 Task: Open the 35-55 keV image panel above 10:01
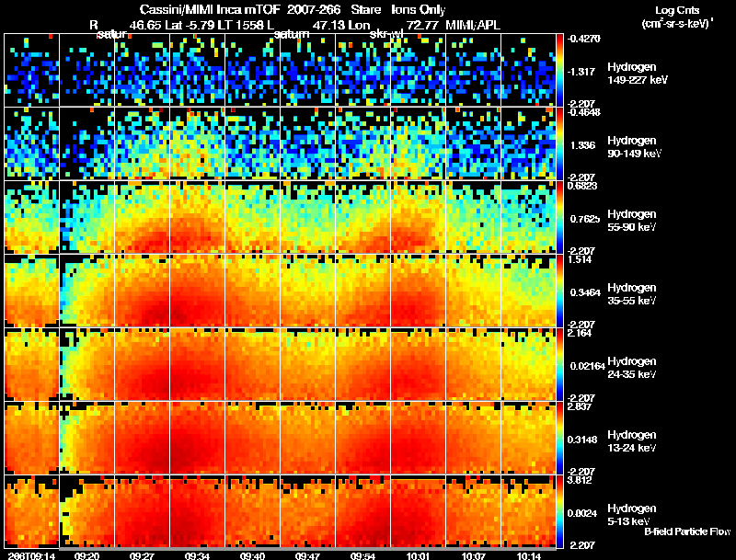(418, 291)
